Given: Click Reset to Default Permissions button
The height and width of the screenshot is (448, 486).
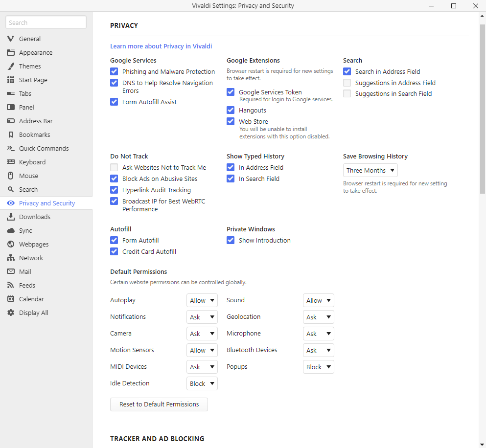Looking at the screenshot, I should click(159, 404).
